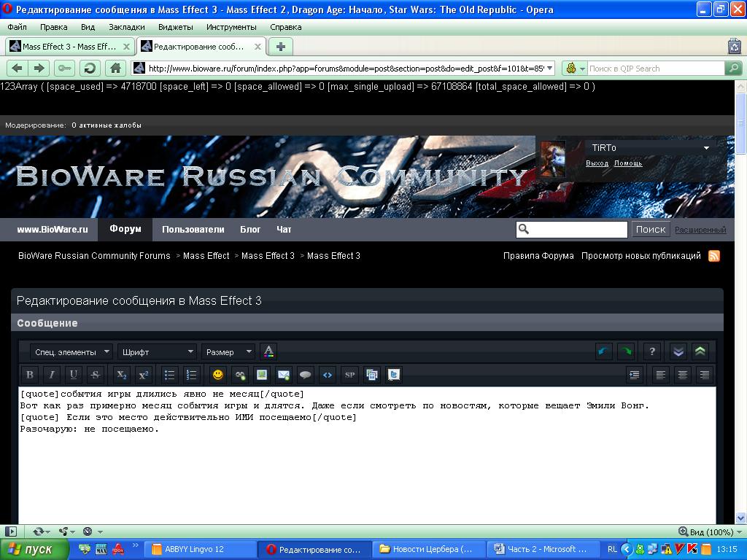747x560 pixels.
Task: Insert an image into the post
Action: [262, 375]
